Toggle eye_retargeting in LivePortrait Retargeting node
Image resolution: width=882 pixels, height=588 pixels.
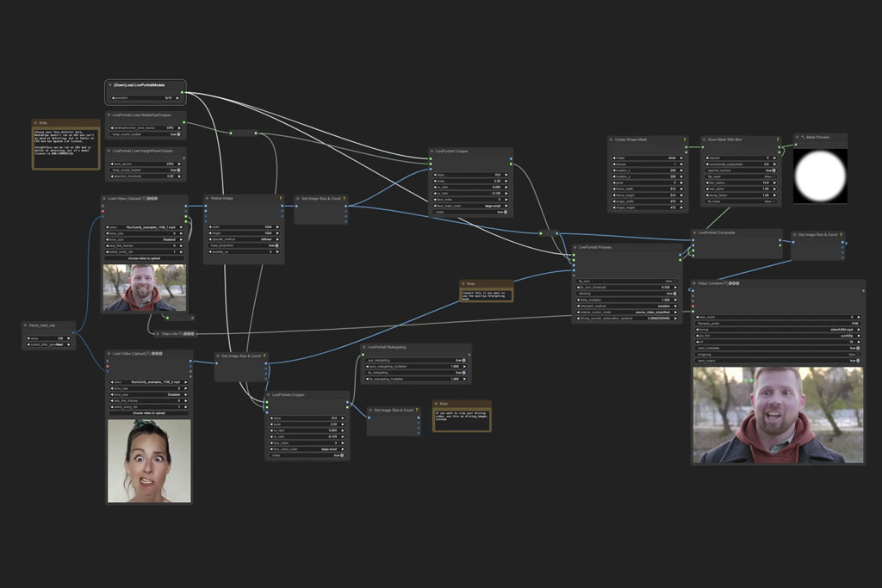point(416,361)
